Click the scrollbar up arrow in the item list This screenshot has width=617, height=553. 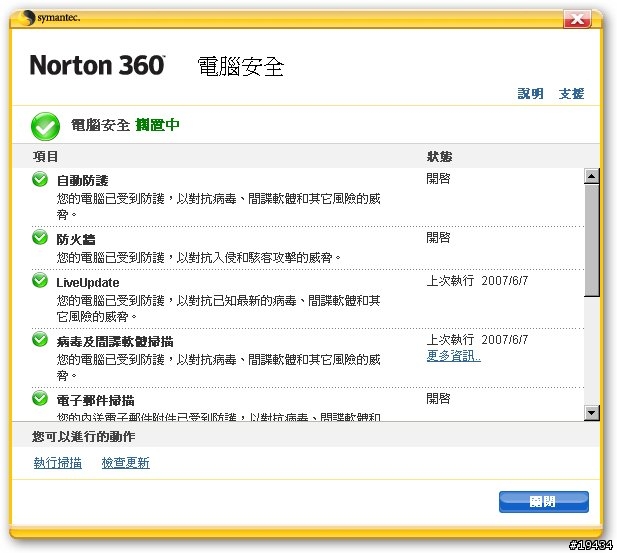point(592,176)
